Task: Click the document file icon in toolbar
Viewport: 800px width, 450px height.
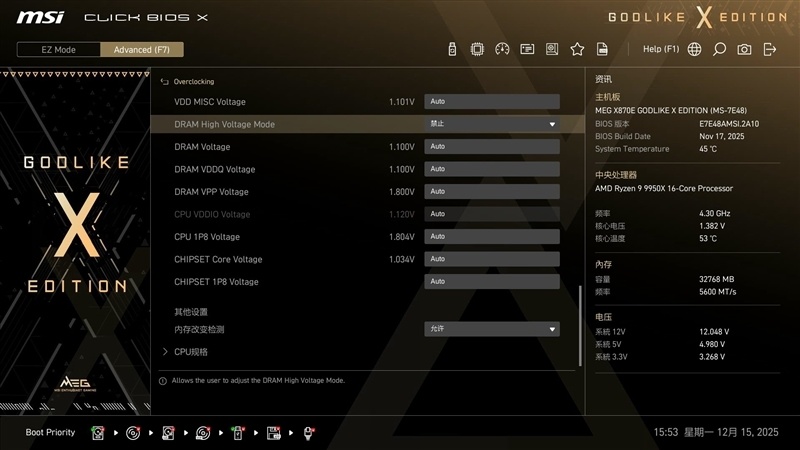Action: [x=602, y=49]
